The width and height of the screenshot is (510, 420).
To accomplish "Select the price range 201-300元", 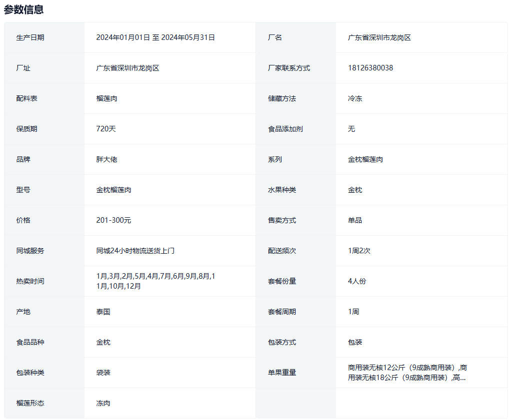I will [113, 220].
